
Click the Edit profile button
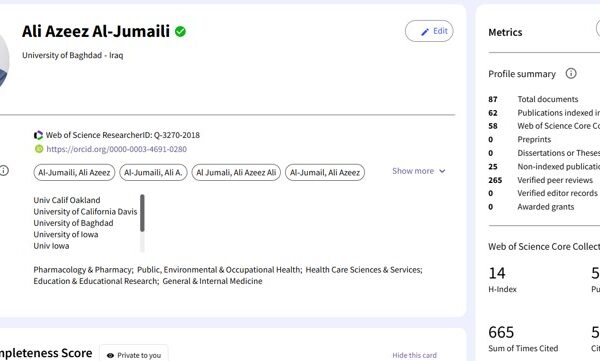point(429,31)
